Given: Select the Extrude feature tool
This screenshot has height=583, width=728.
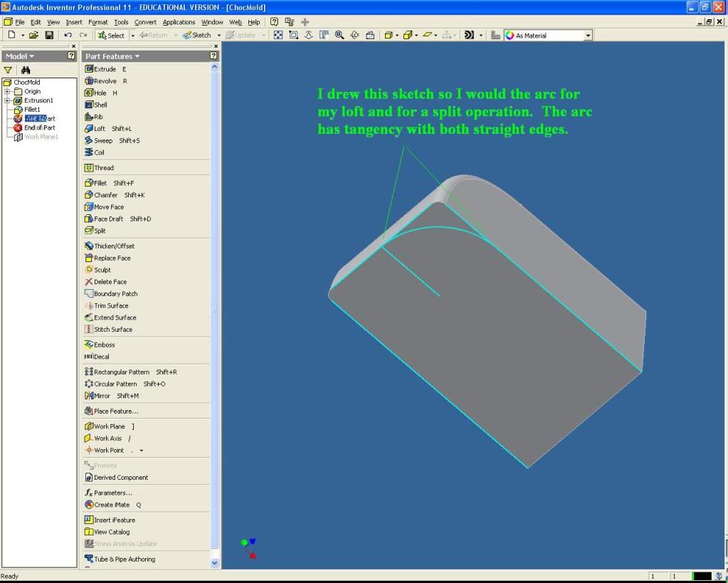Looking at the screenshot, I should [105, 69].
